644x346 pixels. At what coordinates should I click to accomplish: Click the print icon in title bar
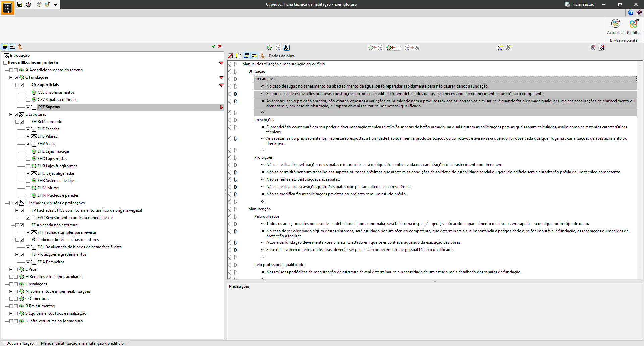[29, 4]
